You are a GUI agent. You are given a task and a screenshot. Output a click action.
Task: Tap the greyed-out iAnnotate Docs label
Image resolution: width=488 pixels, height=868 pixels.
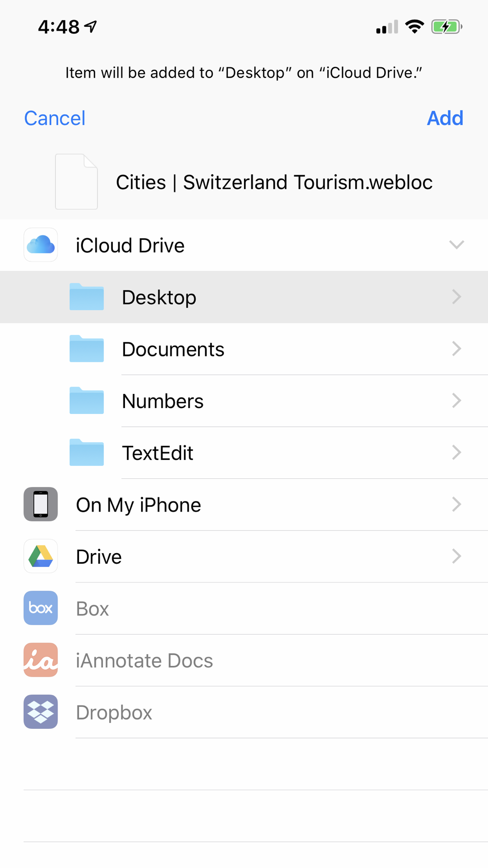(144, 661)
